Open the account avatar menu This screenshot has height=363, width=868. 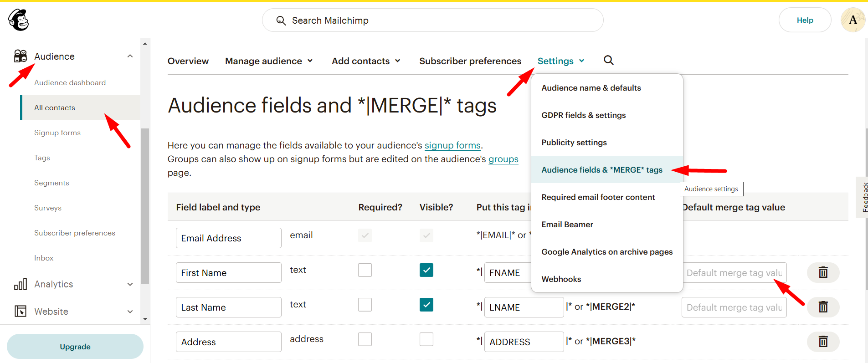click(x=853, y=20)
